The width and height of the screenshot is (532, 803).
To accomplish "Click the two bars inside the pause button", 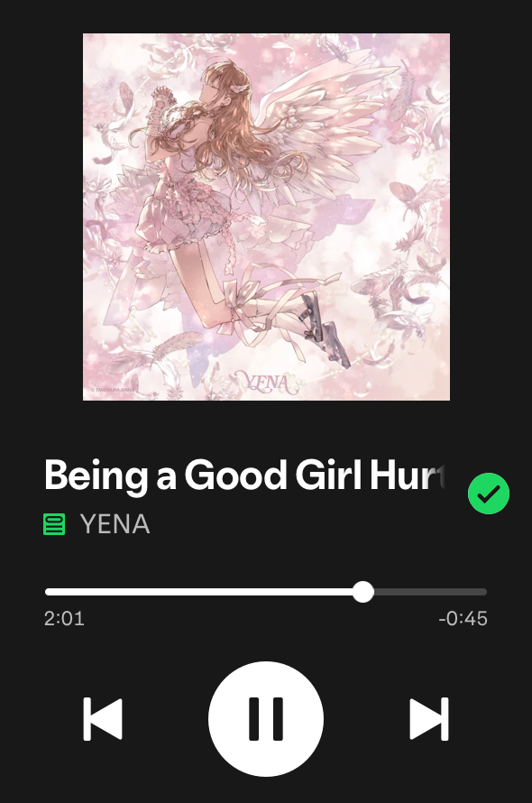I will 266,718.
